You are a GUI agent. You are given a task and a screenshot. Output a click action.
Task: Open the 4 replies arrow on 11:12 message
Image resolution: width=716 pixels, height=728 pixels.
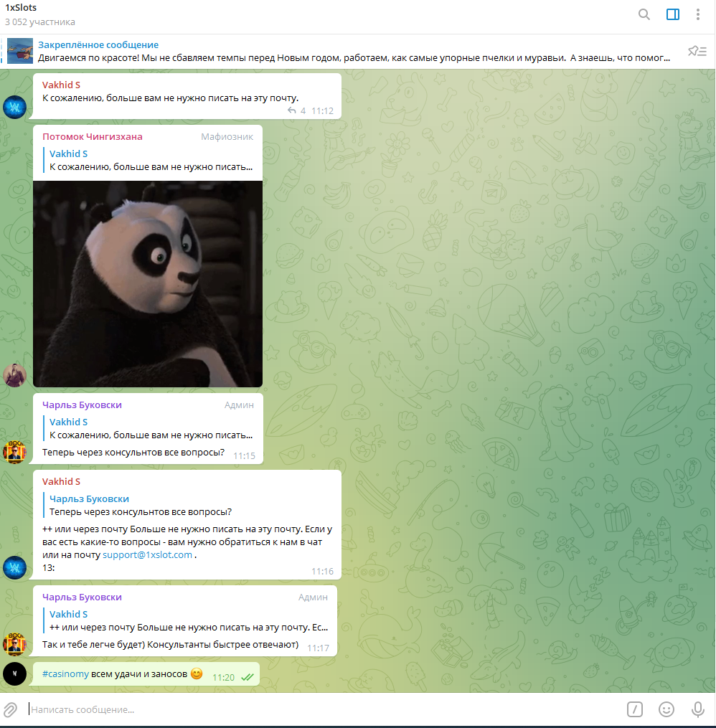pyautogui.click(x=296, y=110)
